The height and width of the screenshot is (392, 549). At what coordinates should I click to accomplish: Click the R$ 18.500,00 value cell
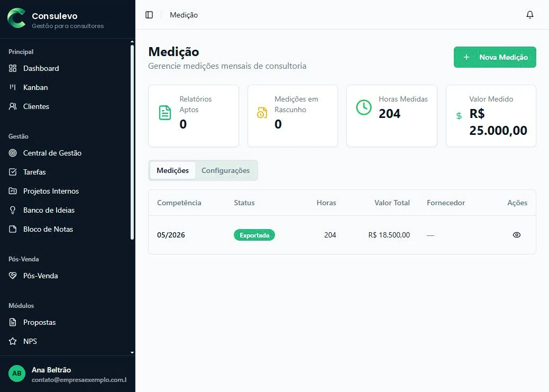point(389,235)
